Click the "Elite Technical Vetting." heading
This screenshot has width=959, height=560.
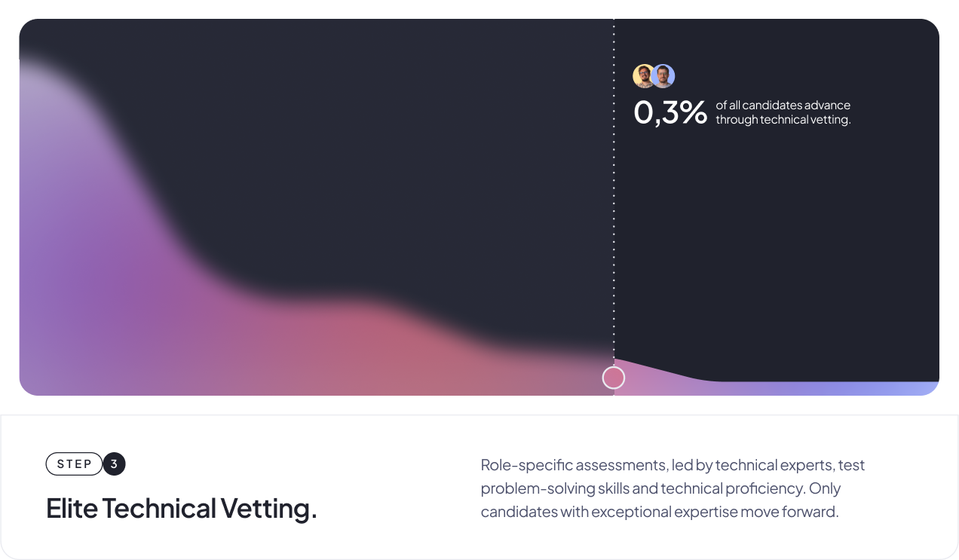182,509
